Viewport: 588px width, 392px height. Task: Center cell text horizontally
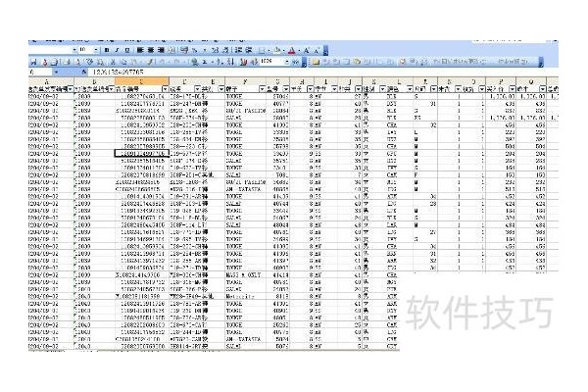pyautogui.click(x=150, y=50)
